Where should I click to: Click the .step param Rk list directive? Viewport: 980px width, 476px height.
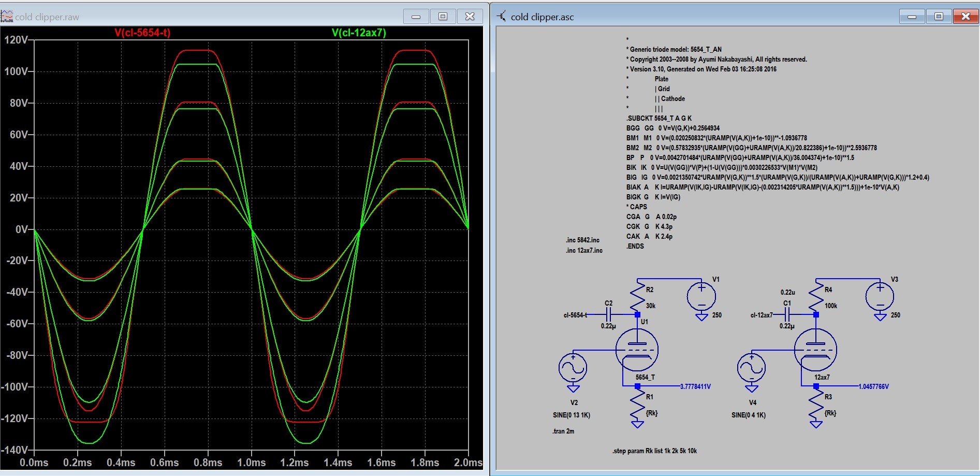click(654, 451)
